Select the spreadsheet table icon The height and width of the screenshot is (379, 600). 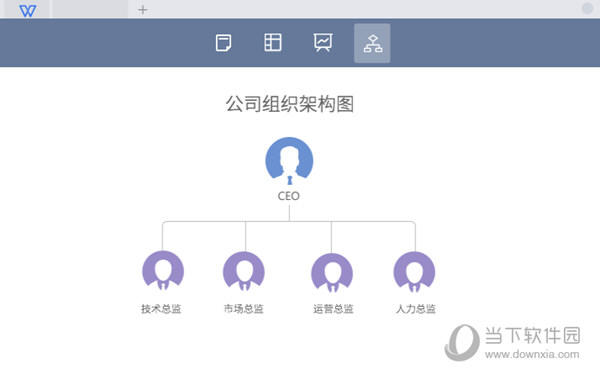[x=273, y=42]
